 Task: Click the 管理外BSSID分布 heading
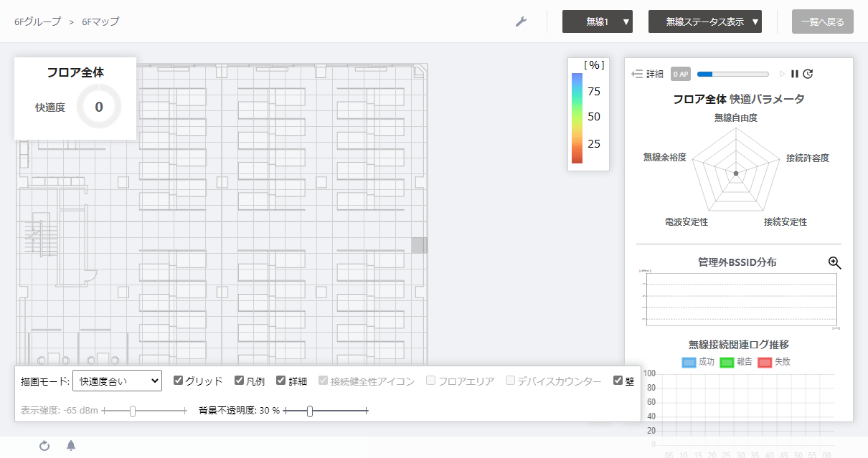(x=737, y=262)
